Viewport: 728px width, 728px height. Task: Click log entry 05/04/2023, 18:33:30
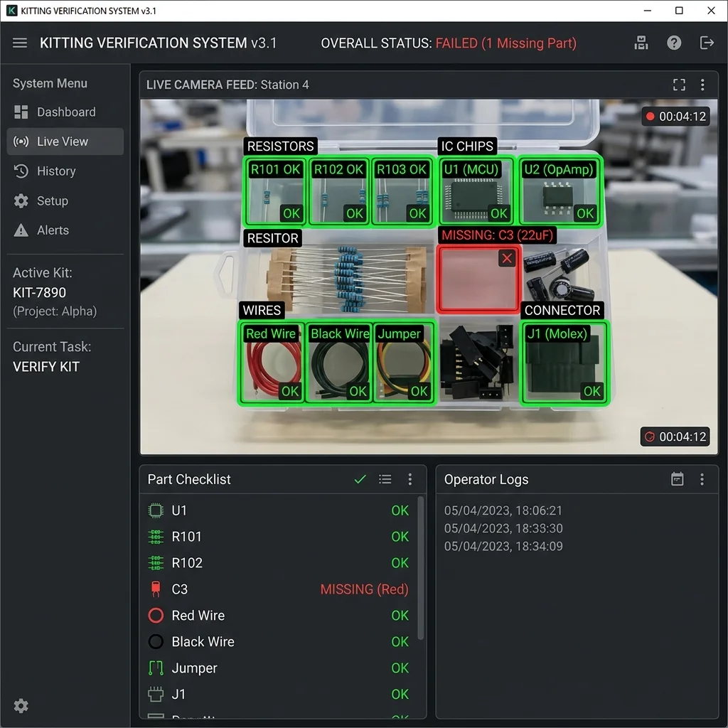click(x=503, y=528)
